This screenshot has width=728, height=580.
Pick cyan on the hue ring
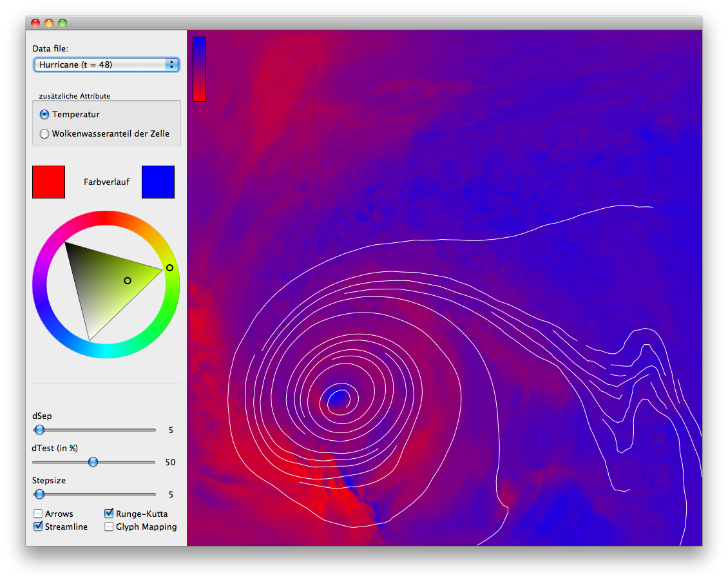106,351
